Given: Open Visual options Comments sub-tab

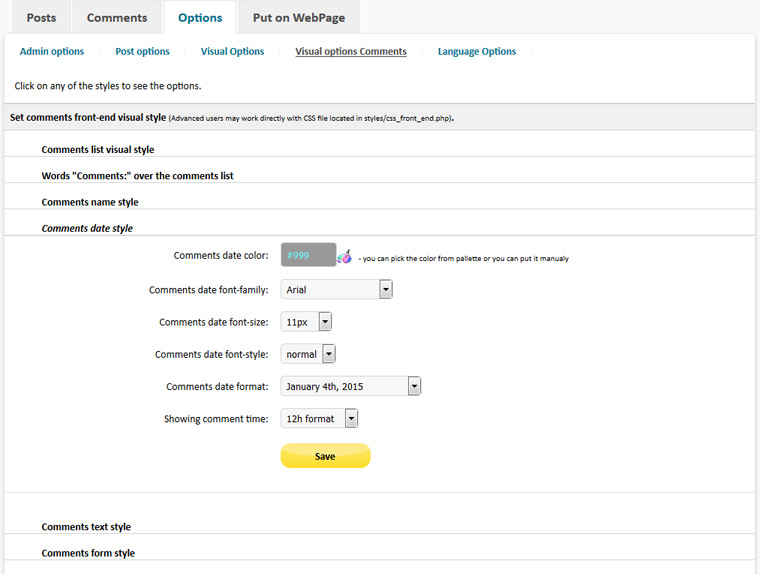Looking at the screenshot, I should 351,51.
